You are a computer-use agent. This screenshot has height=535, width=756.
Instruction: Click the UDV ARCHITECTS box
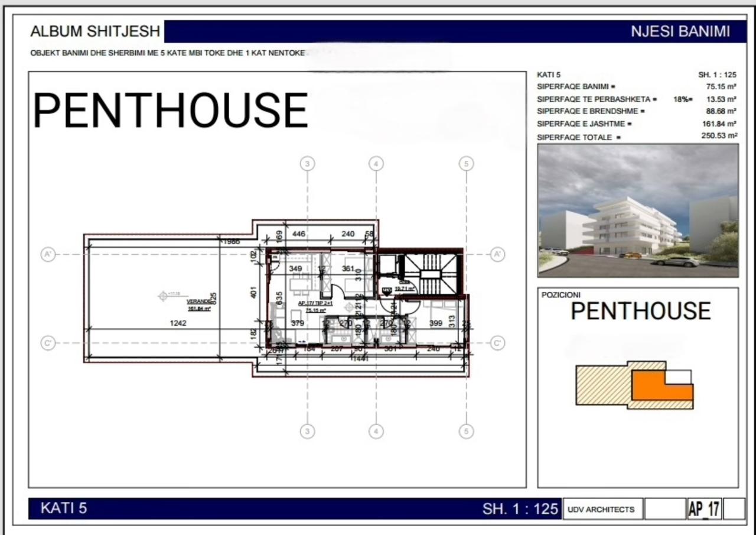(601, 509)
